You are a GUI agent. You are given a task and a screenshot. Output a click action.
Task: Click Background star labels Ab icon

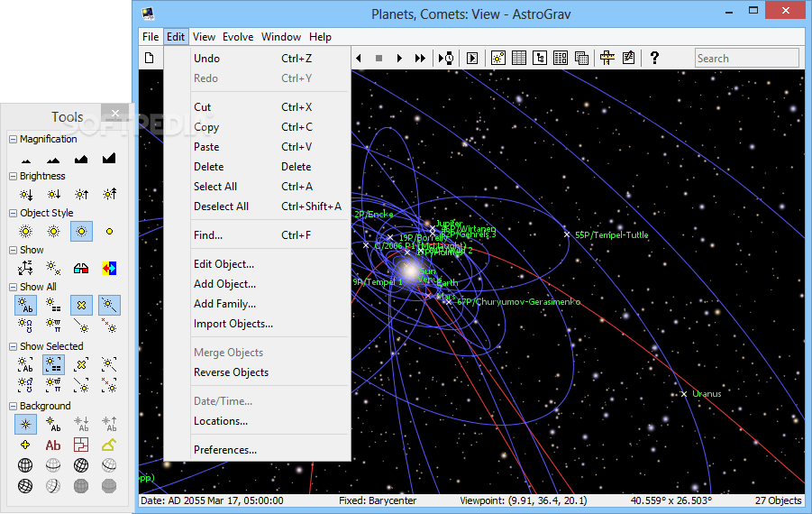54,425
